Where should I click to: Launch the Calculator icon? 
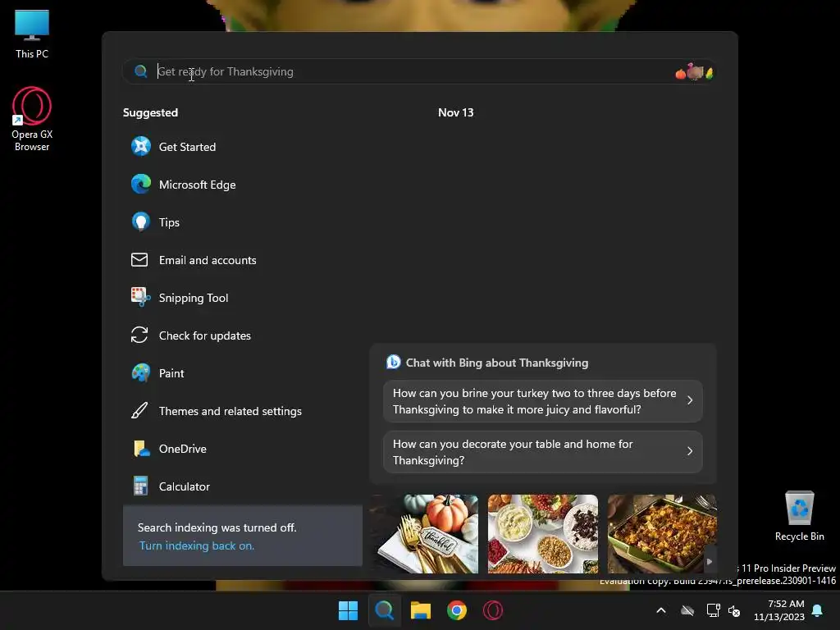click(x=140, y=486)
